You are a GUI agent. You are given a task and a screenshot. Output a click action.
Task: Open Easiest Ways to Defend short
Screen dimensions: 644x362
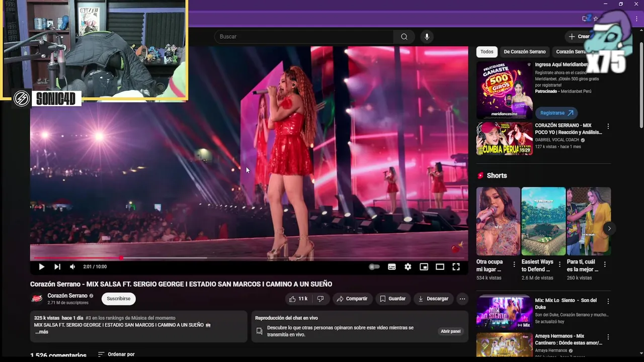tap(543, 221)
